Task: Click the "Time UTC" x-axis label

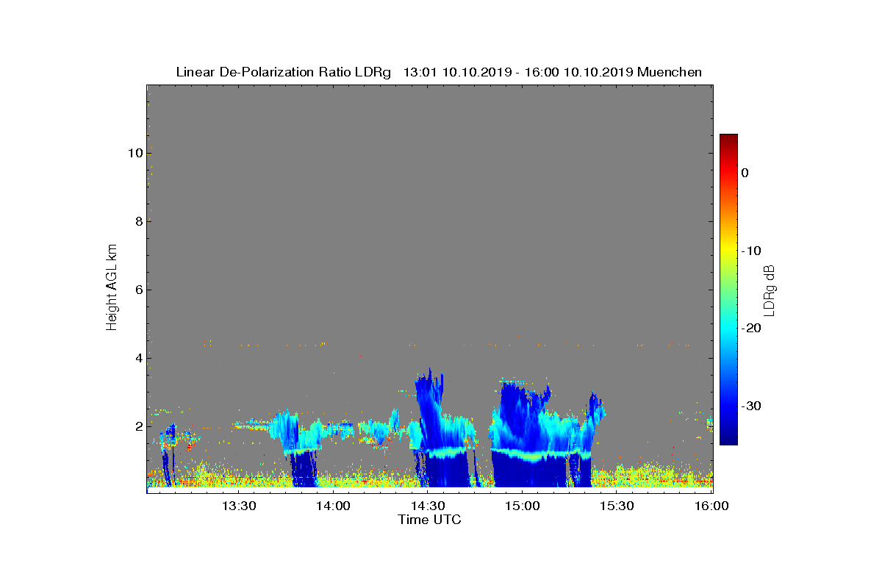Action: click(430, 520)
